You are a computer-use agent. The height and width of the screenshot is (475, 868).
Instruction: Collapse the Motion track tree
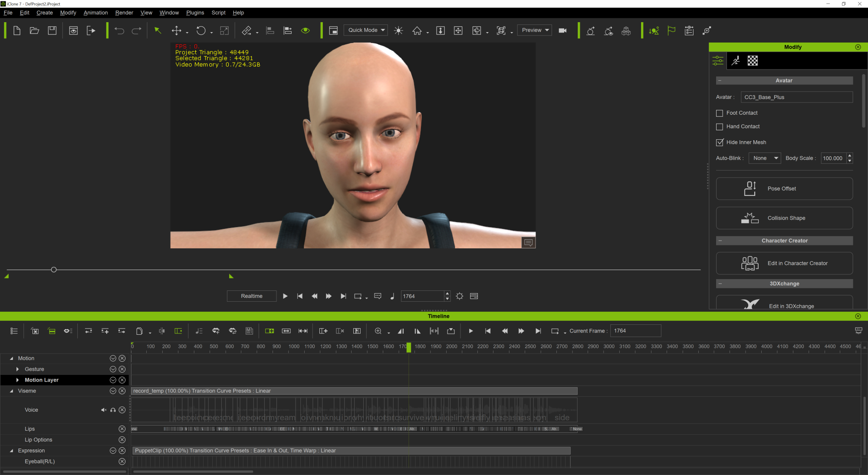[12, 359]
